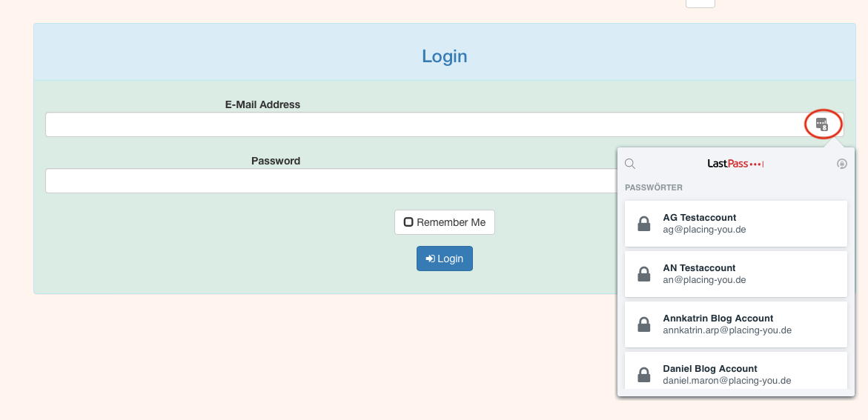Click the E-Mail Address input field
This screenshot has width=868, height=420.
pos(423,124)
